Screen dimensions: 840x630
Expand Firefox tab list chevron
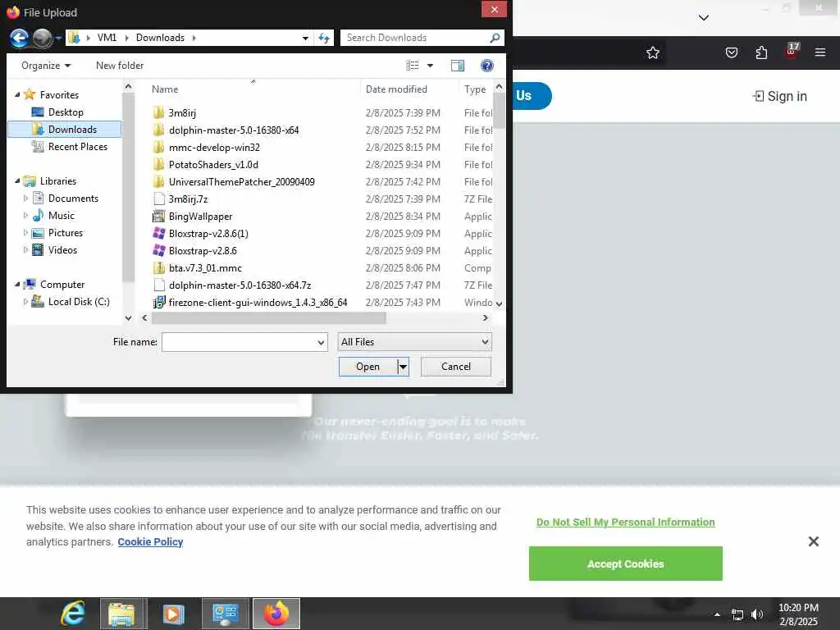point(703,18)
